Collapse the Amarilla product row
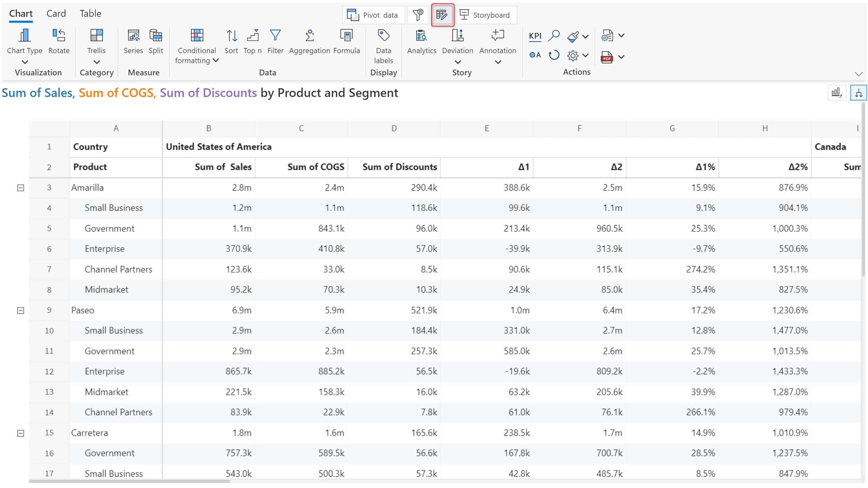This screenshot has height=488, width=868. tap(20, 187)
